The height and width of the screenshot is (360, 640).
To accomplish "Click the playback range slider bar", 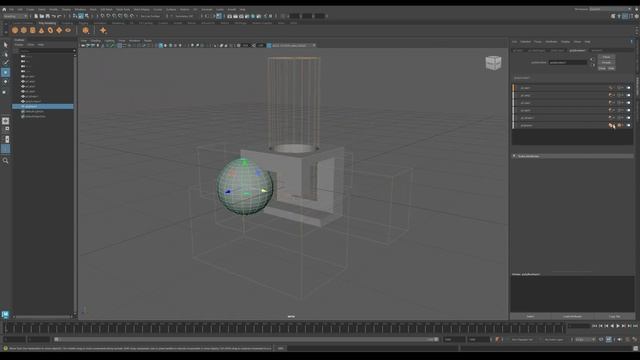I will (x=246, y=339).
